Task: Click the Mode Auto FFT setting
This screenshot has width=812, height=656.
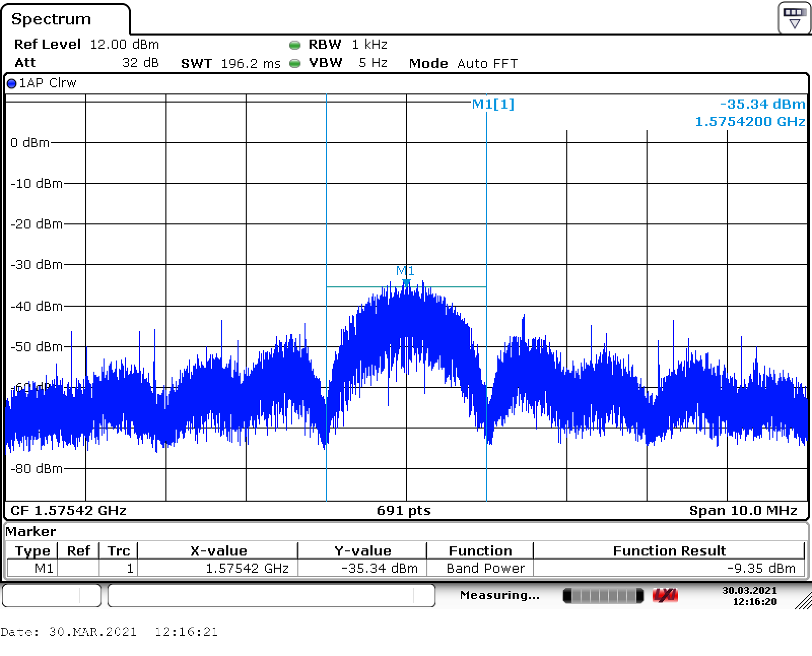Action: tap(463, 63)
